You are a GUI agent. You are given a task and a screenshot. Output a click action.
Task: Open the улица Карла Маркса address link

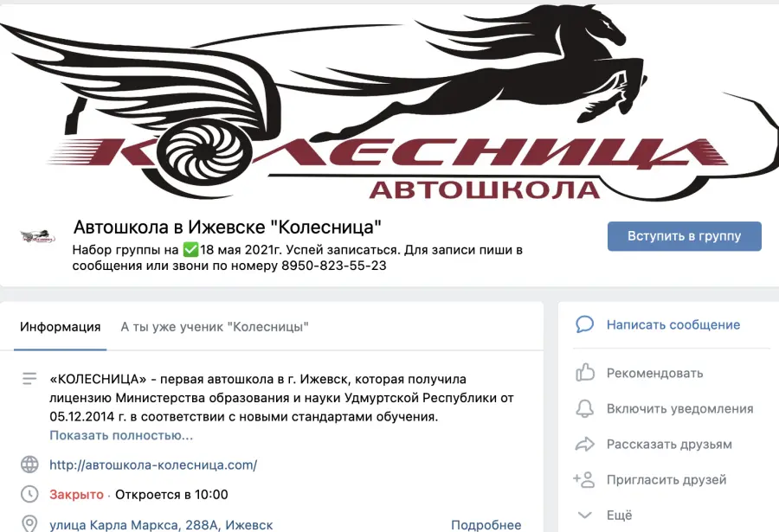pyautogui.click(x=161, y=525)
